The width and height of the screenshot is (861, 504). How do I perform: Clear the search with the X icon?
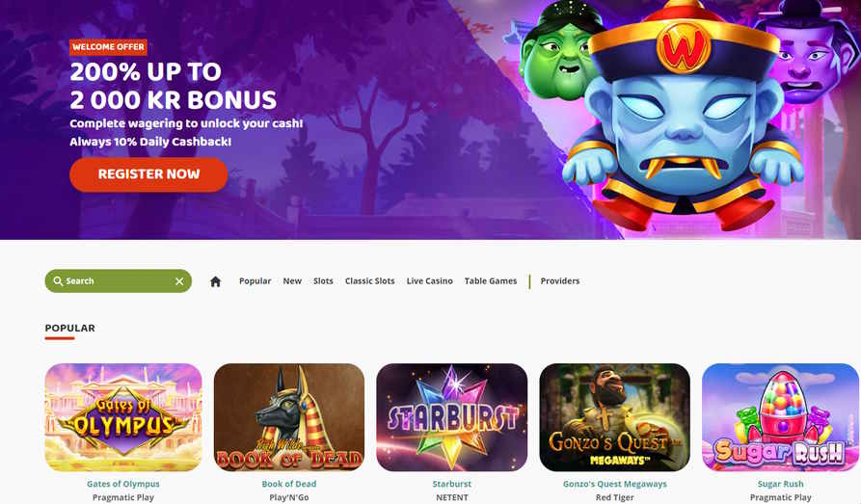179,281
